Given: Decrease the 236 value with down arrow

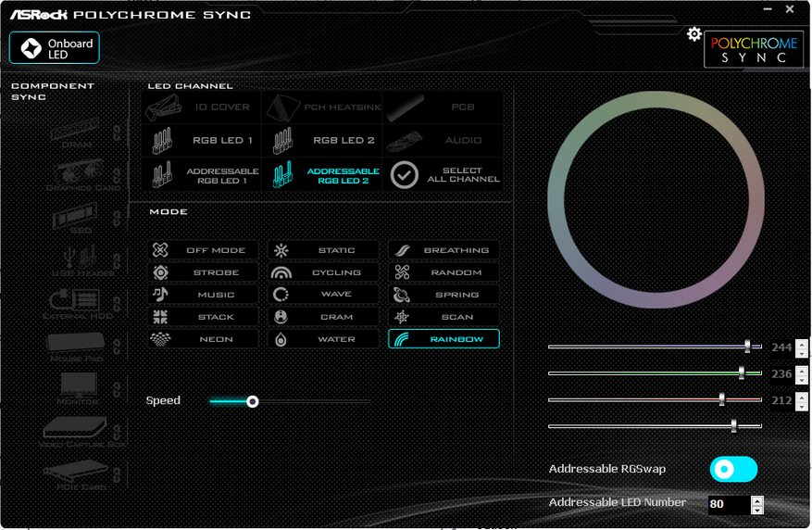Looking at the screenshot, I should coord(802,379).
